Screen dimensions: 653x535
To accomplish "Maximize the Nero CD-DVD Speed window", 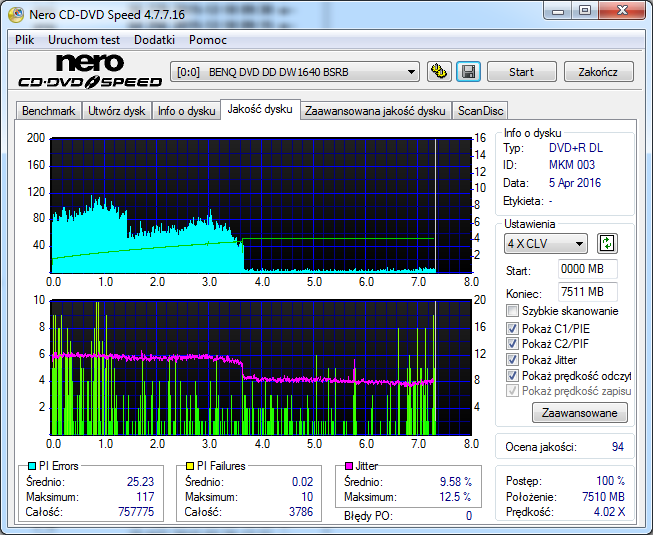I will pyautogui.click(x=585, y=11).
